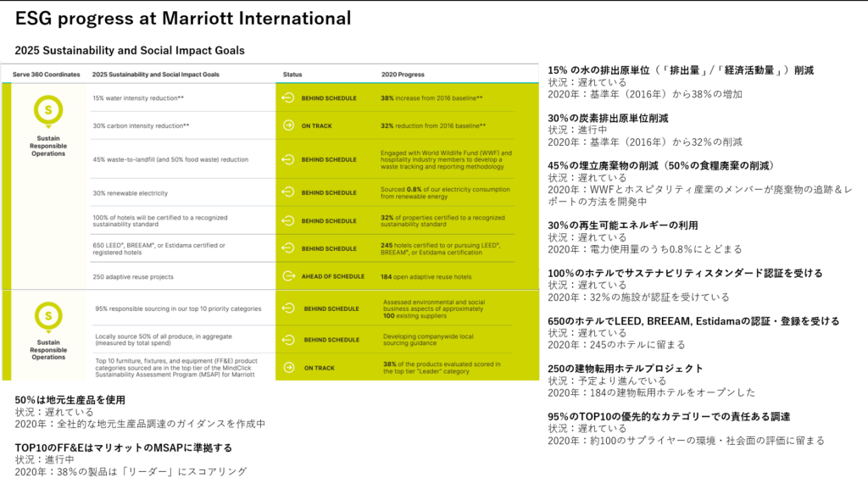
Task: Pick the status arrow icon for 30% renewable electricity
Action: pyautogui.click(x=288, y=192)
